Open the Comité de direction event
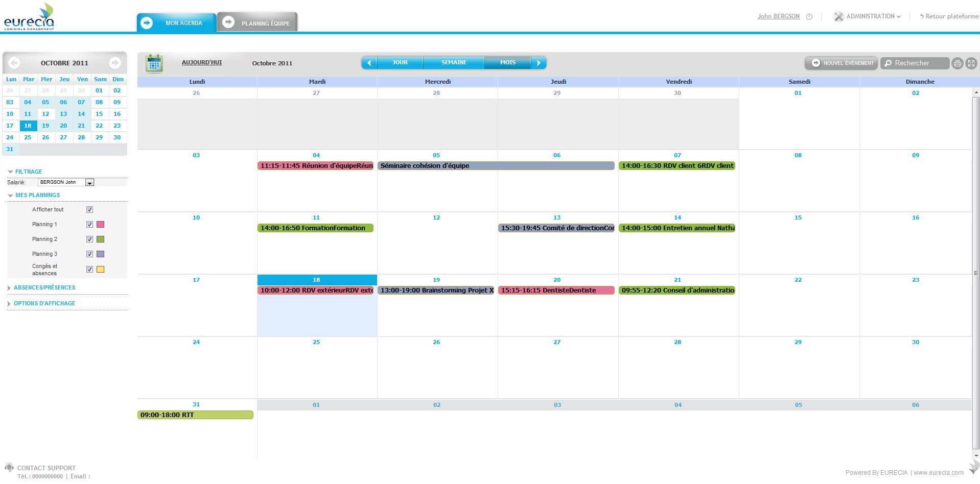This screenshot has height=484, width=980. 556,228
